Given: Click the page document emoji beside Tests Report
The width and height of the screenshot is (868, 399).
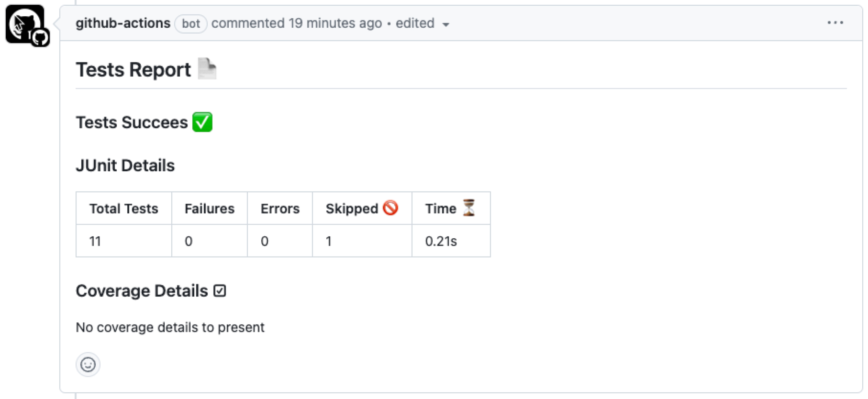Looking at the screenshot, I should pos(207,69).
